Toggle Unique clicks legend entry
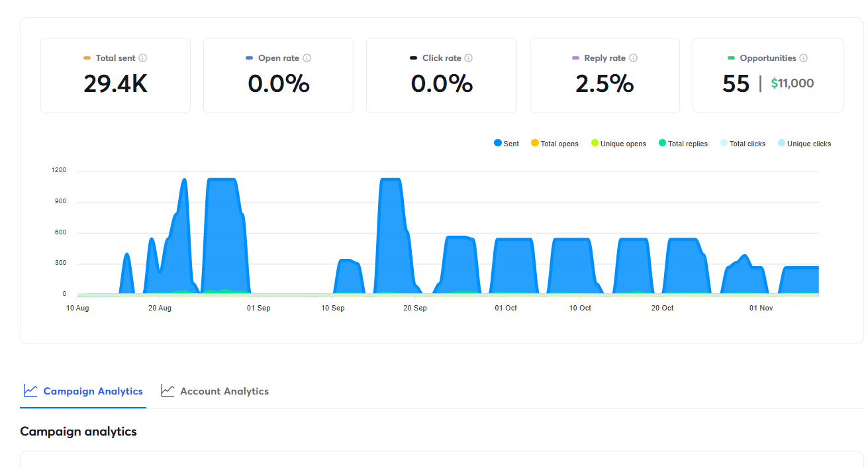Image resolution: width=868 pixels, height=468 pixels. pyautogui.click(x=804, y=144)
